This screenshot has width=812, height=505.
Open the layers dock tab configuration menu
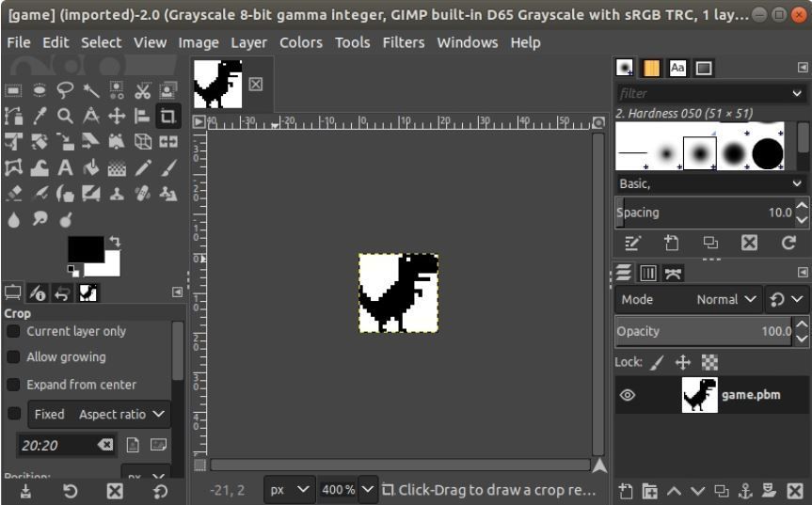[803, 272]
